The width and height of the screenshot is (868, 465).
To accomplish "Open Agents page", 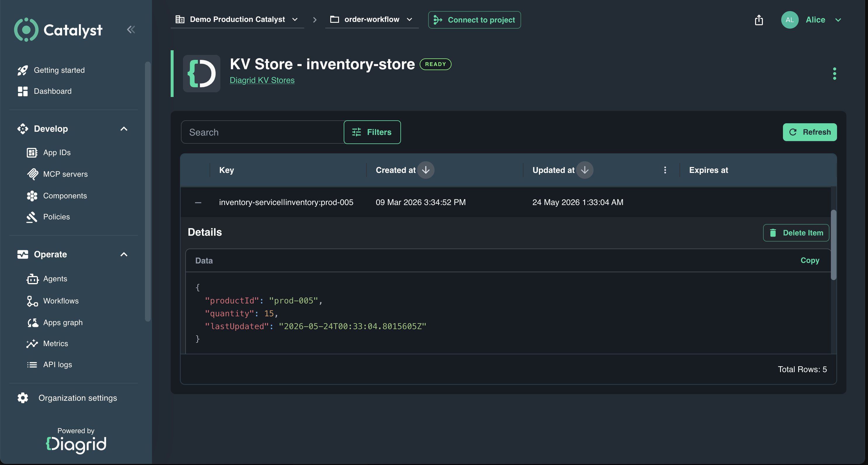I will pos(55,279).
